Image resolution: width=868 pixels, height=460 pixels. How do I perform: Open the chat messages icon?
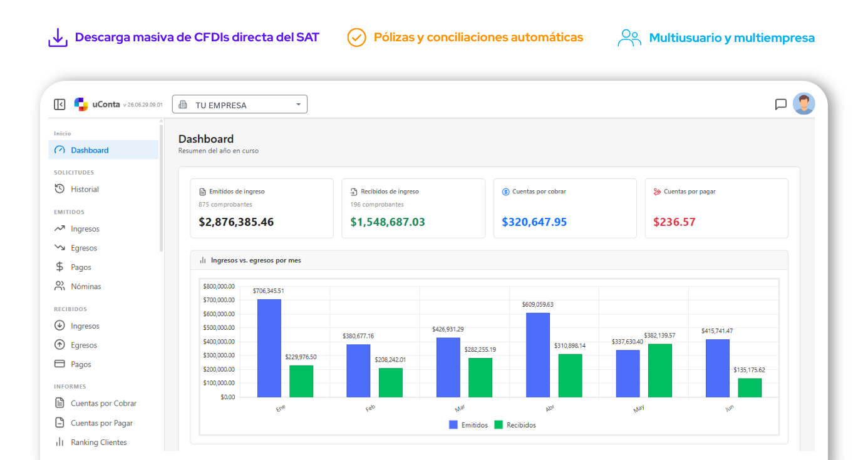tap(781, 105)
